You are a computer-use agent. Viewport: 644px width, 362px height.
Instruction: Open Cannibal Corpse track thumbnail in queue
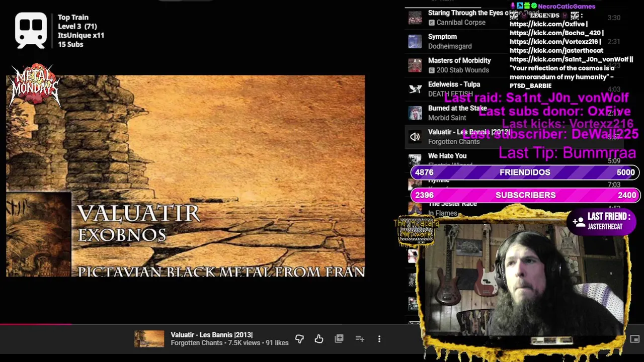coord(415,18)
